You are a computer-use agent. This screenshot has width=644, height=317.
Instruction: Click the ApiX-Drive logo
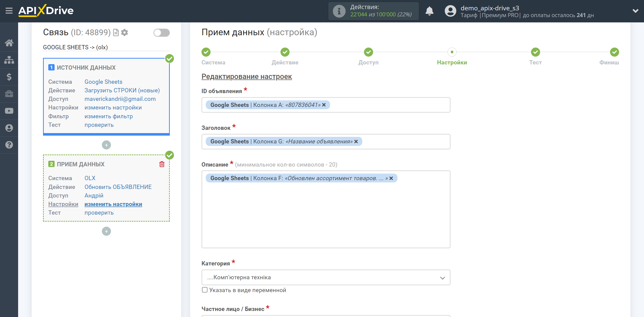(46, 11)
